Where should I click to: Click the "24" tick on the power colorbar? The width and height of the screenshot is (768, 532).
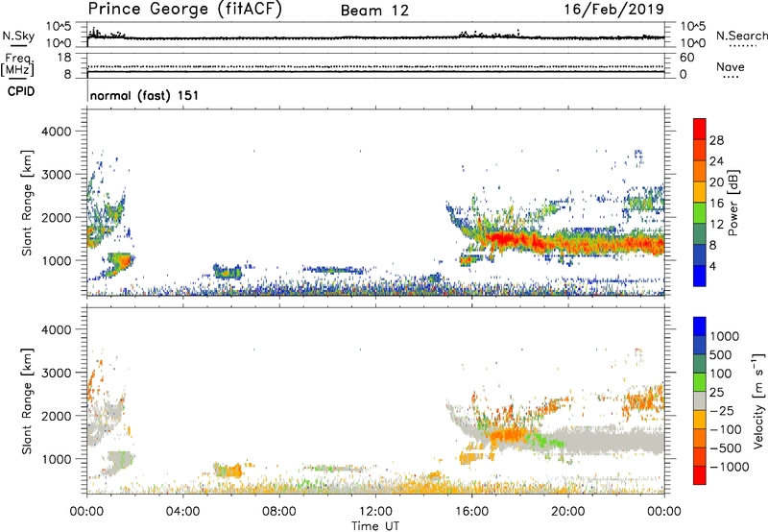tap(716, 161)
